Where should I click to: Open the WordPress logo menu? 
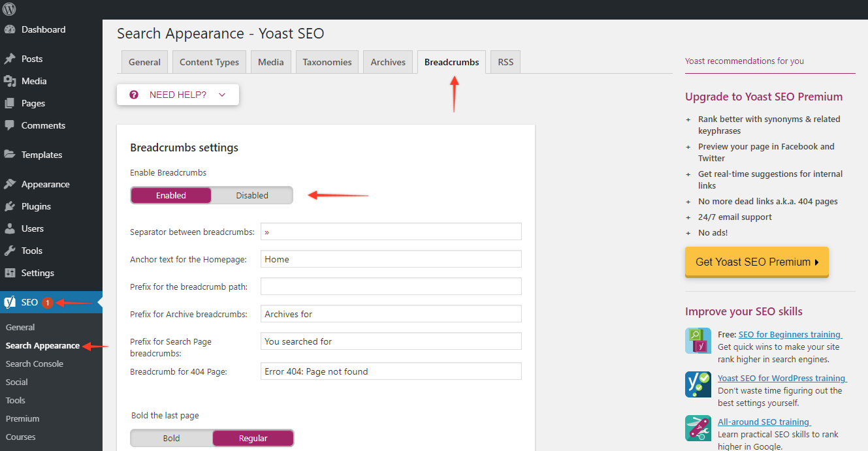(x=9, y=9)
